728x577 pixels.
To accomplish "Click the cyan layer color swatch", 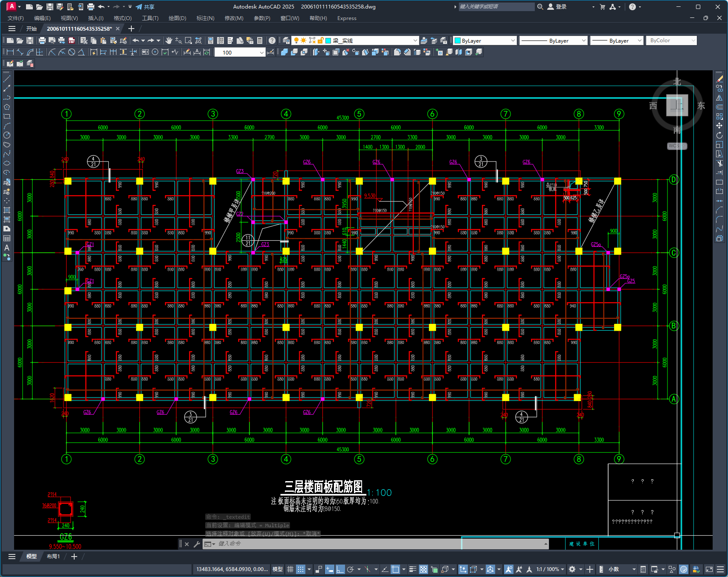I will click(328, 40).
